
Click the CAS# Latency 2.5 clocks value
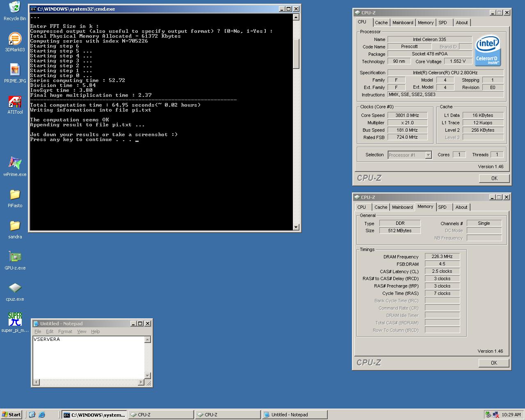tap(442, 271)
